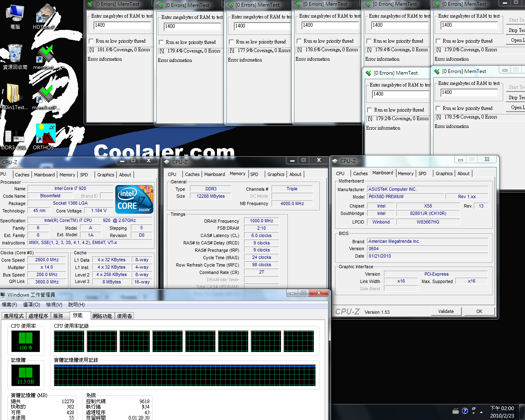
Task: Enable low priority thread in 178.6% MemTest window
Action: click(299, 41)
